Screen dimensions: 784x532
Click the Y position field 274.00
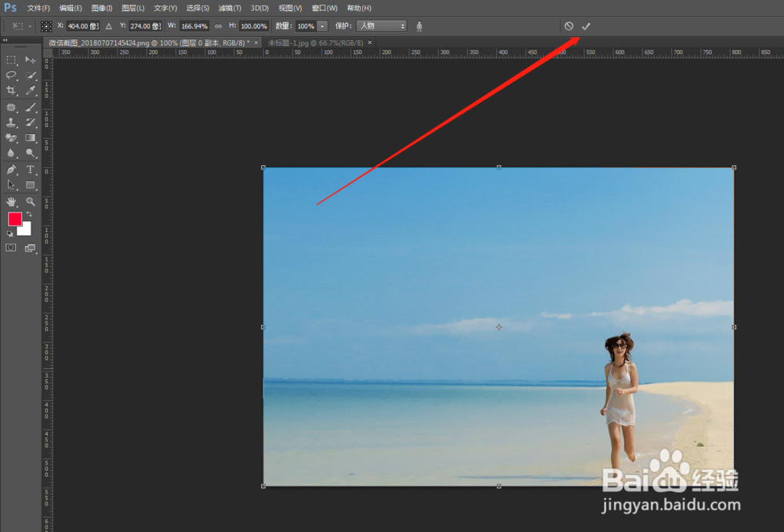(x=146, y=26)
